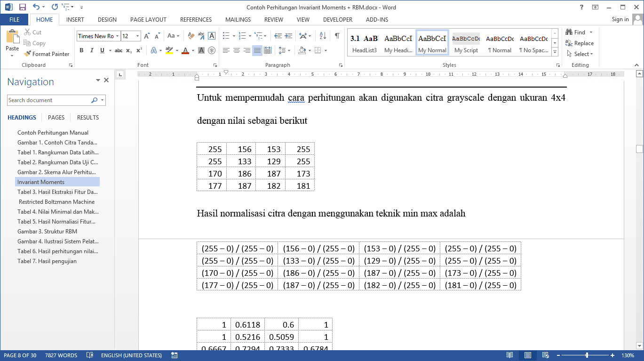Toggle Italic formatting
The image size is (644, 361).
tap(92, 50)
